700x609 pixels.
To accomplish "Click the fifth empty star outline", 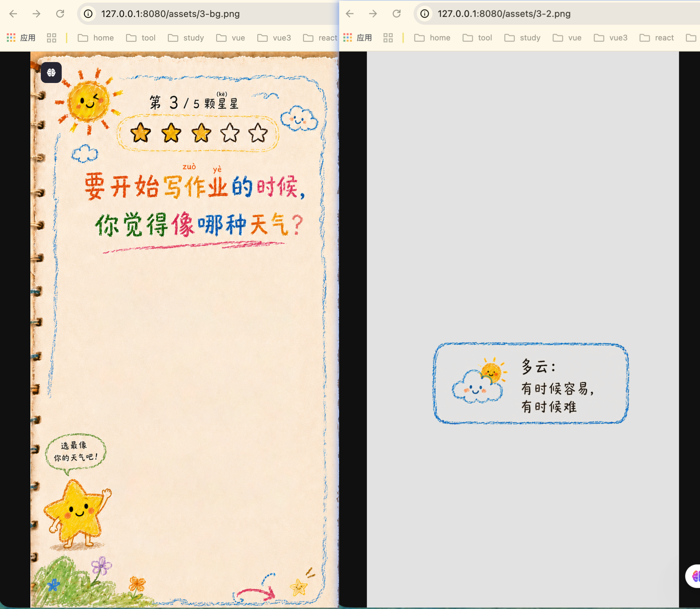I will point(258,133).
